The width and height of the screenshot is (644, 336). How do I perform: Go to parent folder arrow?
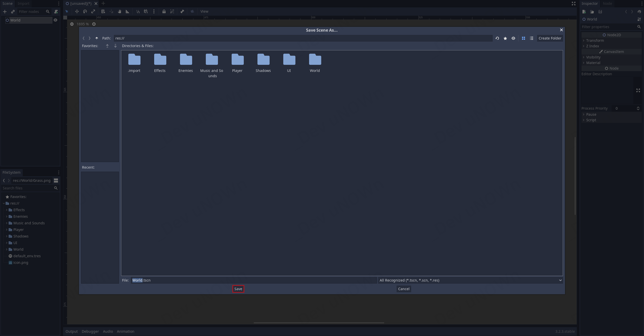tap(97, 38)
